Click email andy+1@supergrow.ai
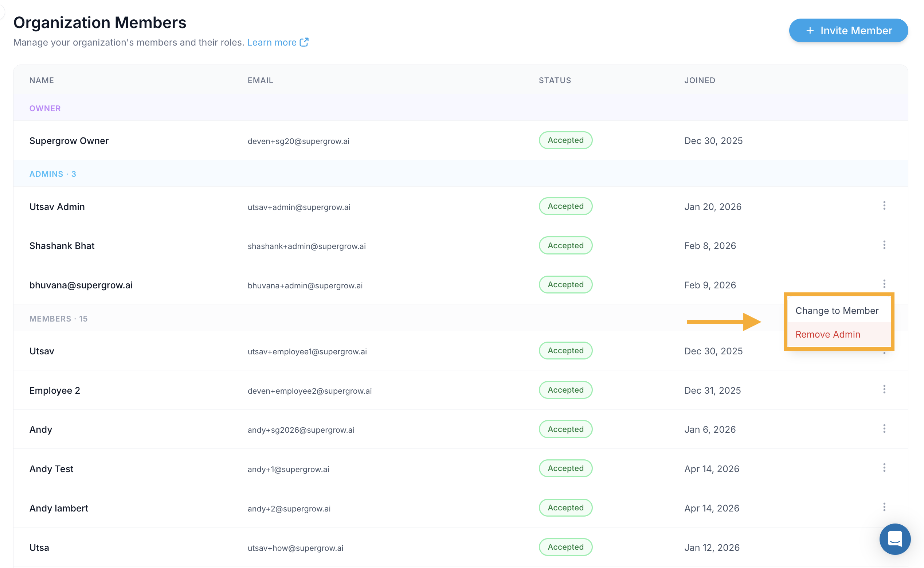 tap(288, 469)
